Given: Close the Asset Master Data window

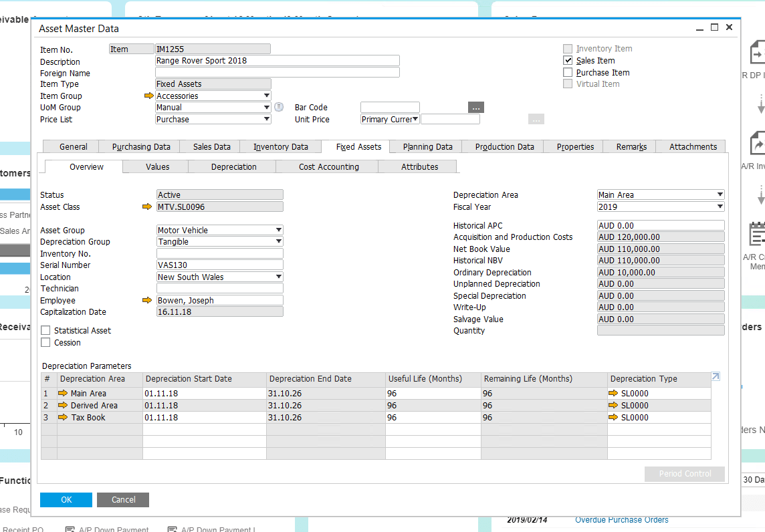Looking at the screenshot, I should (729, 27).
